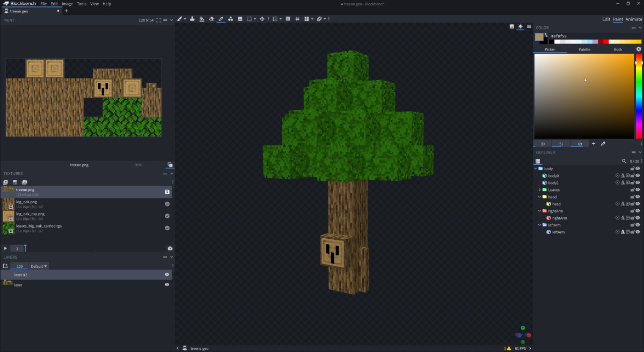
Task: Select the Draw Shape tool
Action: (231, 19)
